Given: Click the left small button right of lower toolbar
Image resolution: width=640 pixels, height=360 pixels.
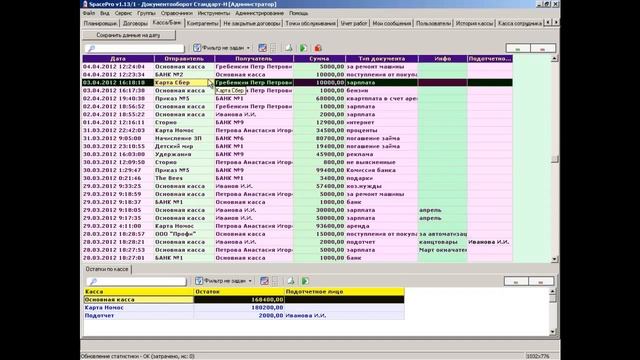Looking at the screenshot, I should 516,281.
